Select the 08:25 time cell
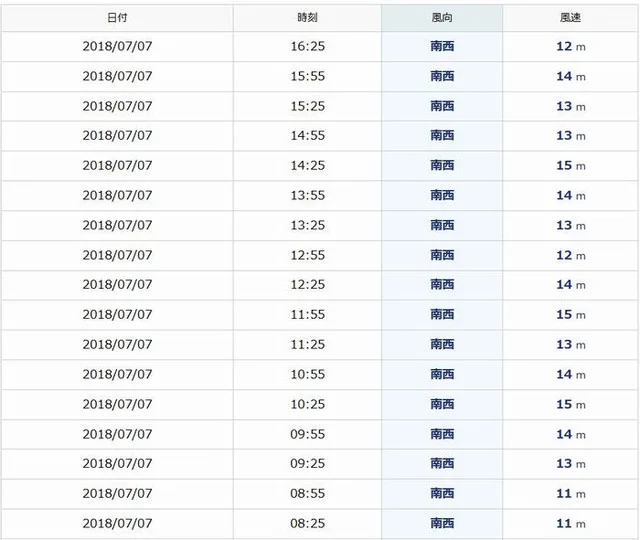This screenshot has height=540, width=640. click(307, 523)
